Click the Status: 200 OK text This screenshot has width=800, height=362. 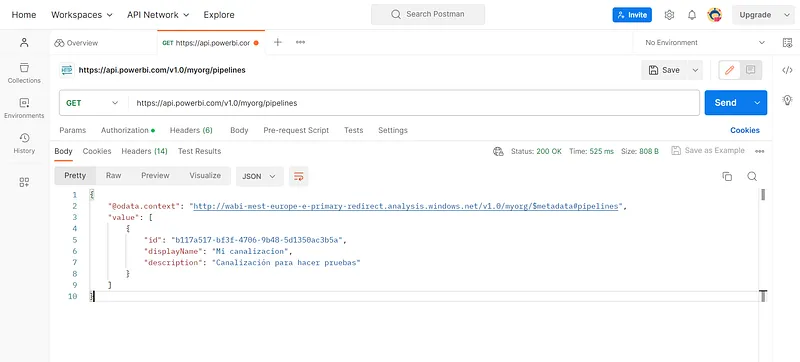536,151
